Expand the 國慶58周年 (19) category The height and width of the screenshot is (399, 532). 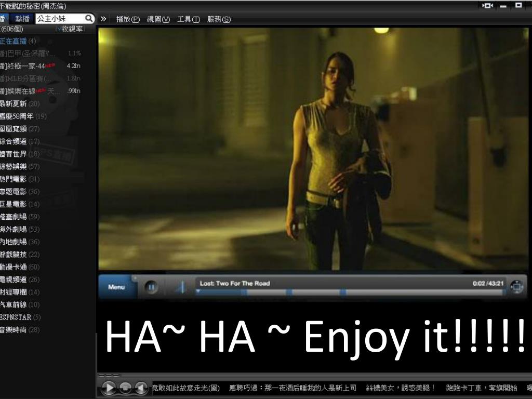23,116
